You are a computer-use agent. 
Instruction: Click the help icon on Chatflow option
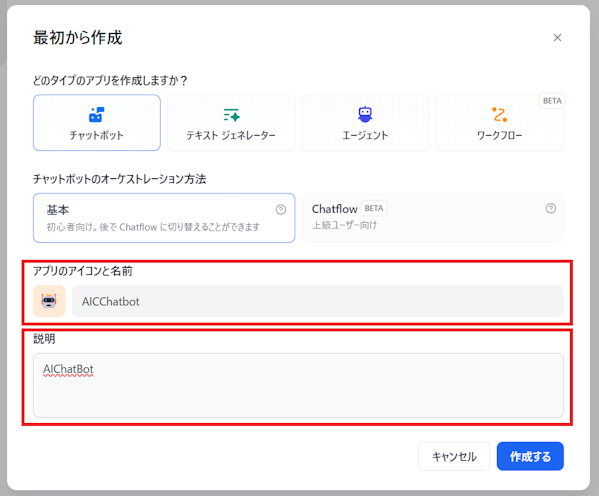point(550,208)
